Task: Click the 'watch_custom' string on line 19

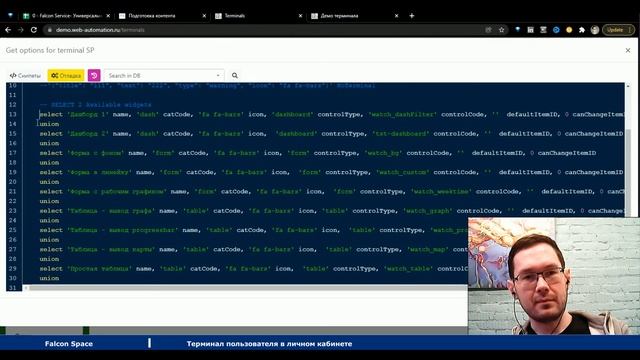Action: click(402, 172)
